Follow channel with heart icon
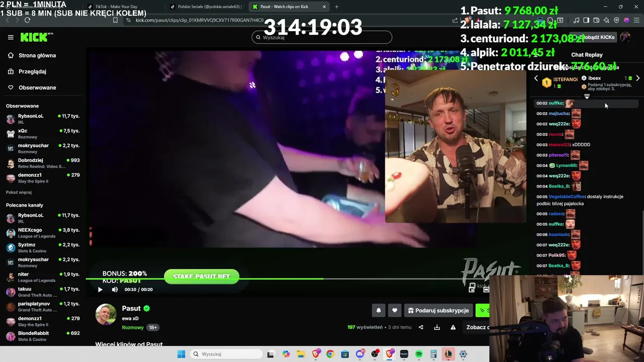This screenshot has width=644, height=362. click(394, 311)
